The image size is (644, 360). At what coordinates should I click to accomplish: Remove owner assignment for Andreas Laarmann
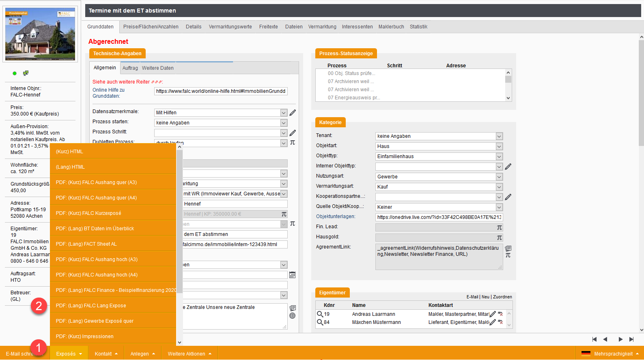(x=500, y=314)
